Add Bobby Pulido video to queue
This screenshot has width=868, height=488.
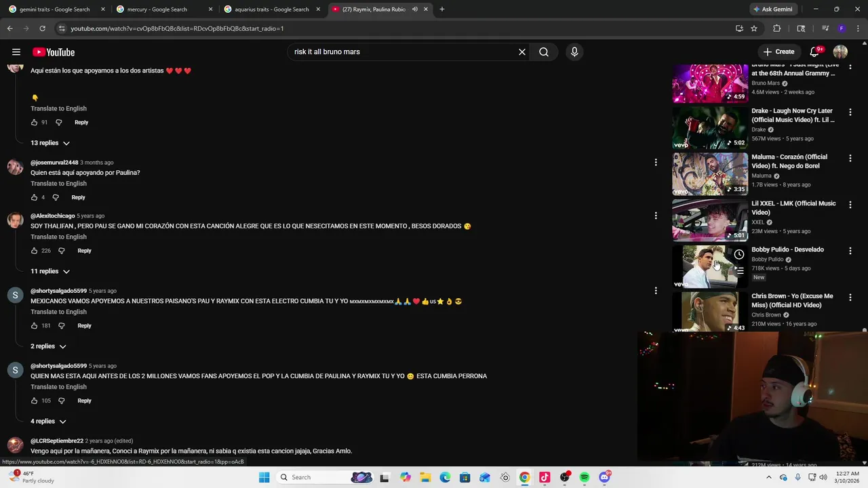739,270
